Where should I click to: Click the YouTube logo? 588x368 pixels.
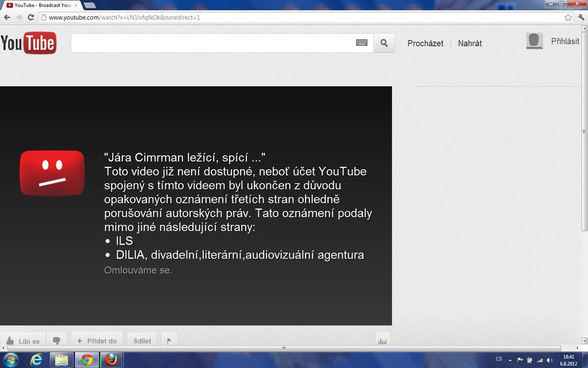click(x=29, y=43)
